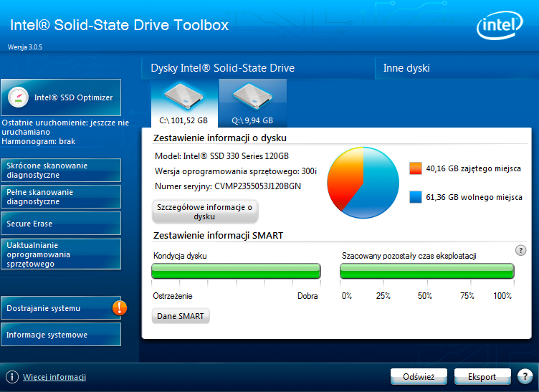
Task: Click firmware version 300i text
Action: [x=309, y=171]
